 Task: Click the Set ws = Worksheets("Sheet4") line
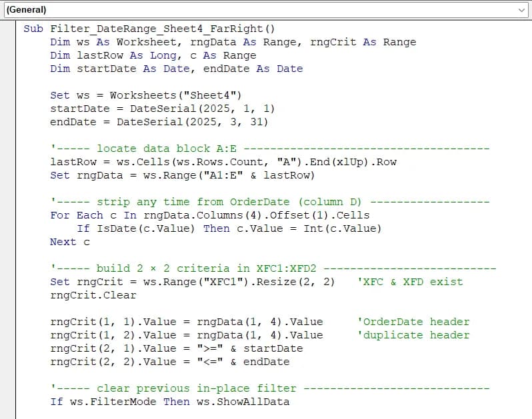pyautogui.click(x=146, y=95)
